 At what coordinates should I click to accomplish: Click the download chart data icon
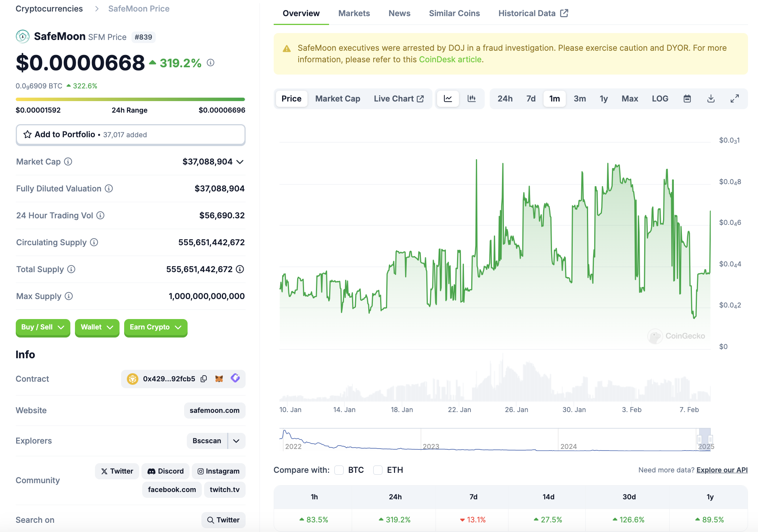[711, 99]
